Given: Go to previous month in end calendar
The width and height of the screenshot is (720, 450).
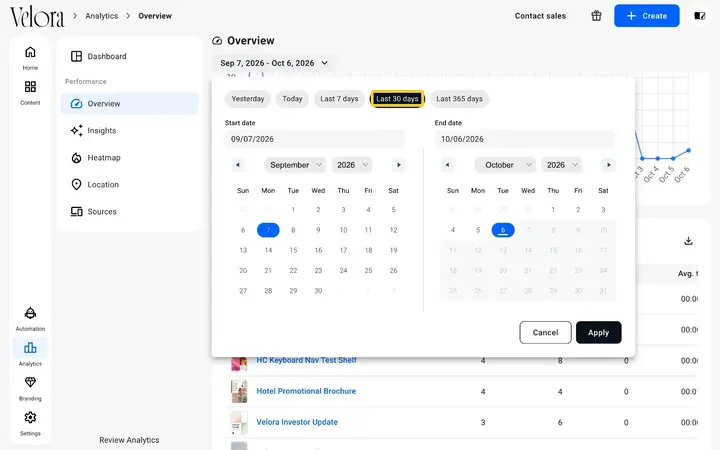Looking at the screenshot, I should (447, 165).
